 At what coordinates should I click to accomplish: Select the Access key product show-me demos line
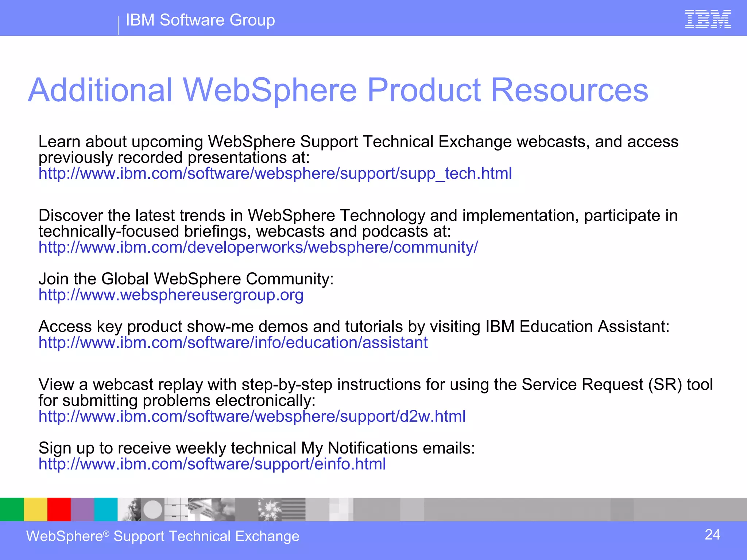[x=354, y=327]
